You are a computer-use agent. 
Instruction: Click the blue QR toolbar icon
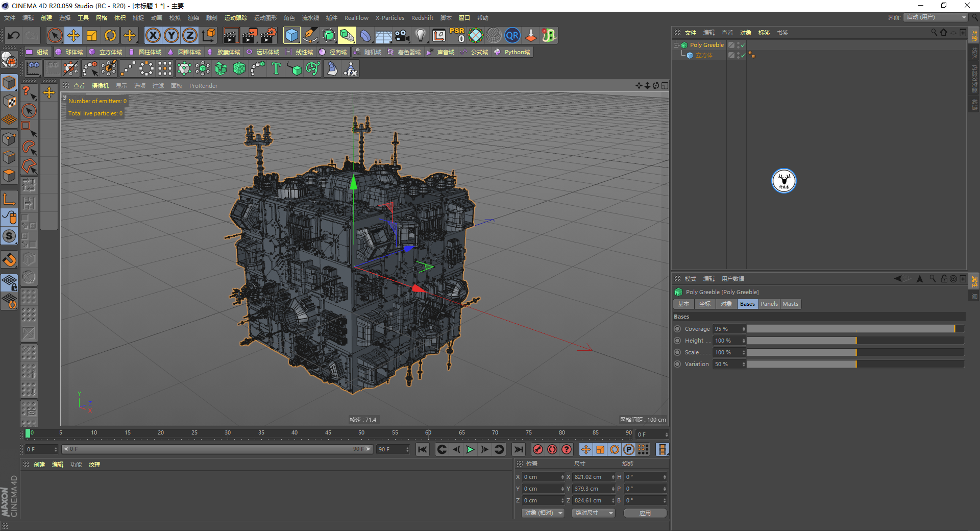pos(512,35)
